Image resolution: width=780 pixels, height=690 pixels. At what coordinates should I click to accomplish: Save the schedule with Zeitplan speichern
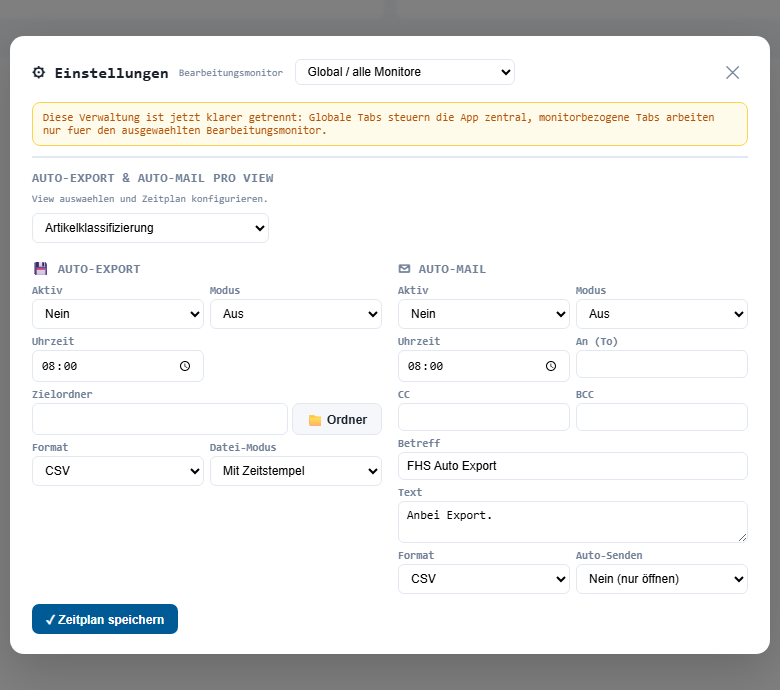(105, 619)
